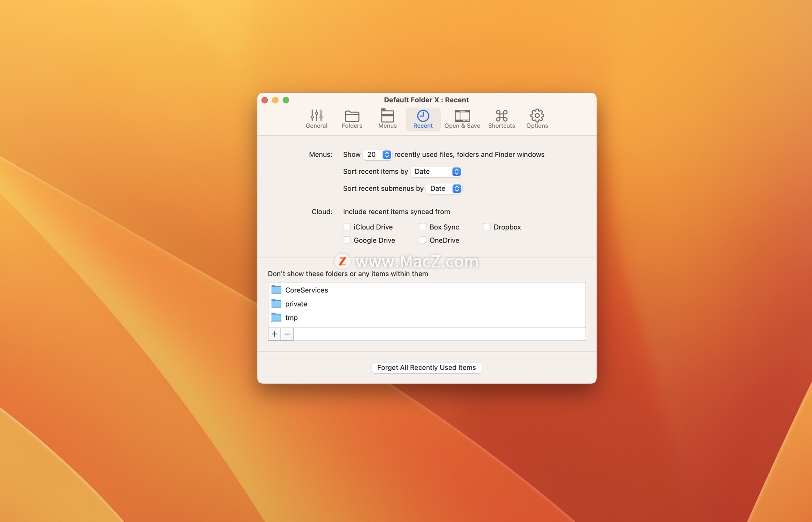812x522 pixels.
Task: Open Sort recent submenus by dropdown
Action: point(444,189)
